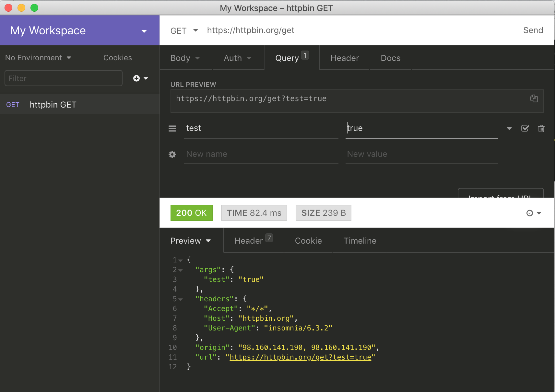Click the green macOS zoom button
Image resolution: width=555 pixels, height=392 pixels.
(34, 7)
